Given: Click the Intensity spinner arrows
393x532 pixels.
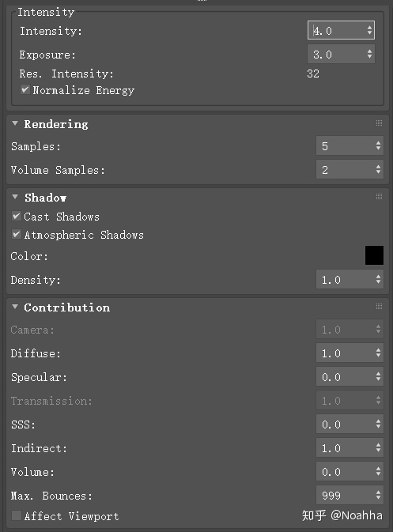Looking at the screenshot, I should (369, 31).
